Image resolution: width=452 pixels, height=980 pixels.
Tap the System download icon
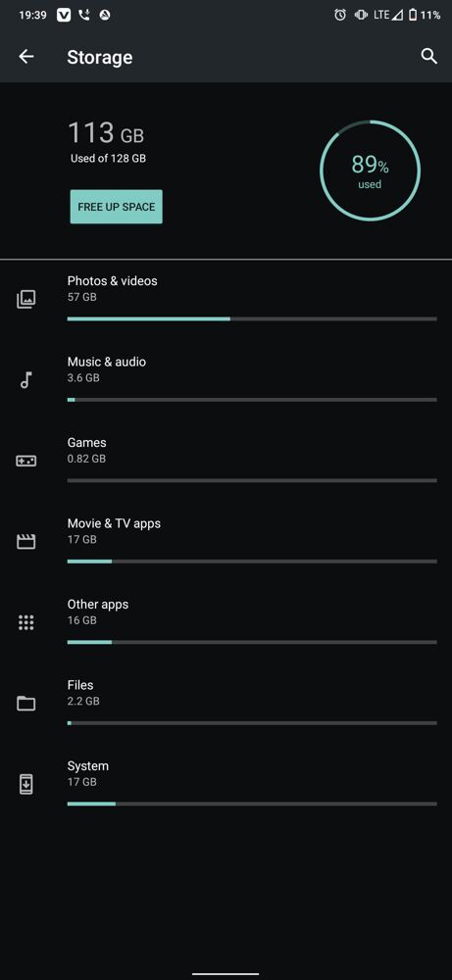pos(25,784)
